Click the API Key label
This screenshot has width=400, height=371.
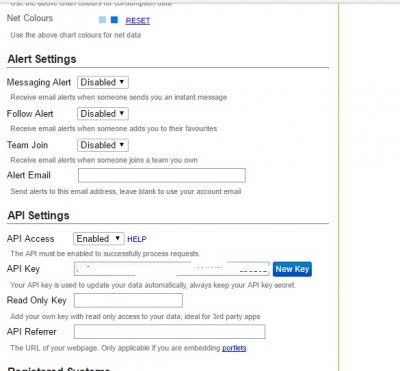(x=23, y=269)
